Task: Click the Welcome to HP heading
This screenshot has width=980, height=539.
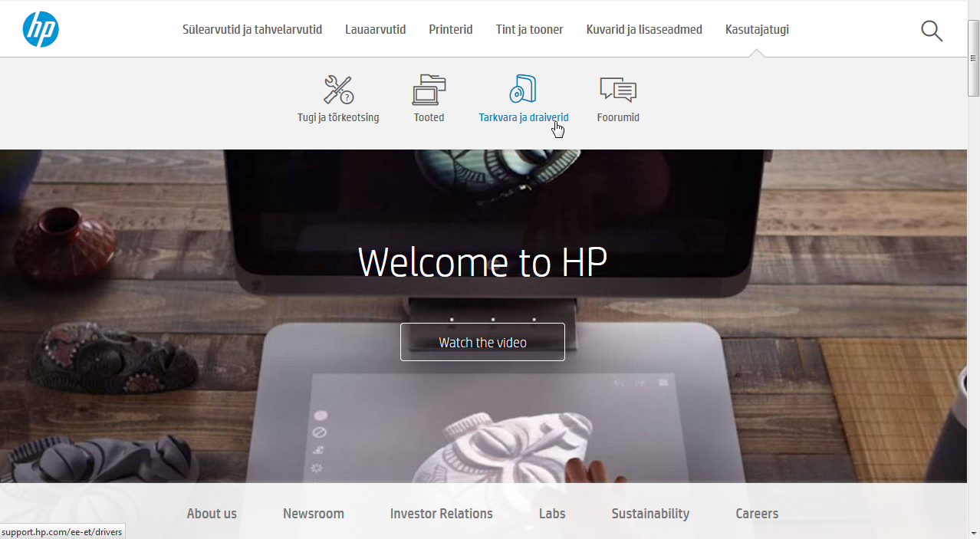Action: point(482,261)
